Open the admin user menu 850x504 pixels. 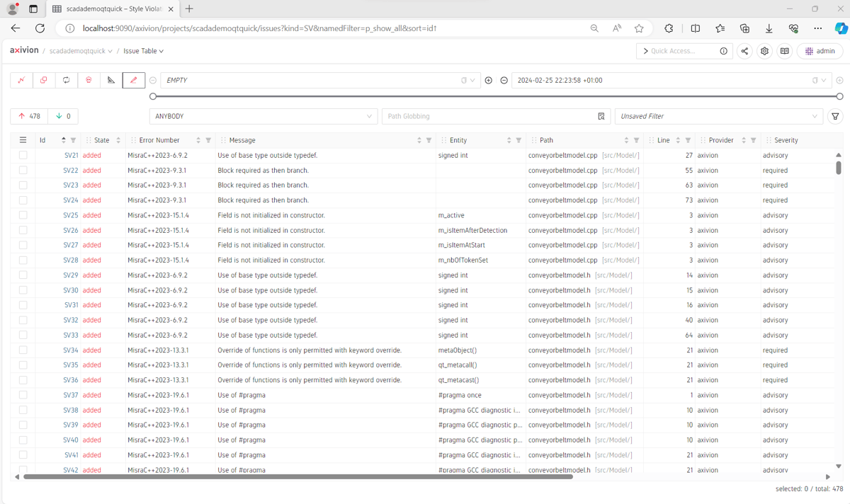(820, 51)
